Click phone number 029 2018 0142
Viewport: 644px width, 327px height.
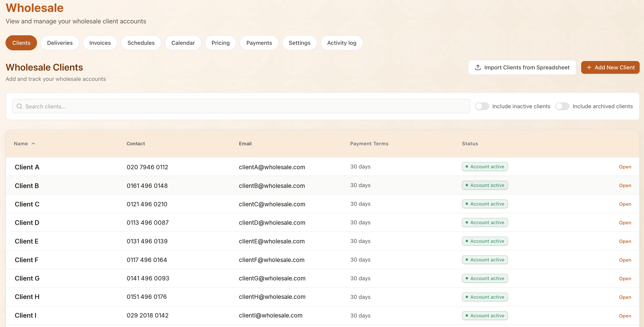point(147,316)
